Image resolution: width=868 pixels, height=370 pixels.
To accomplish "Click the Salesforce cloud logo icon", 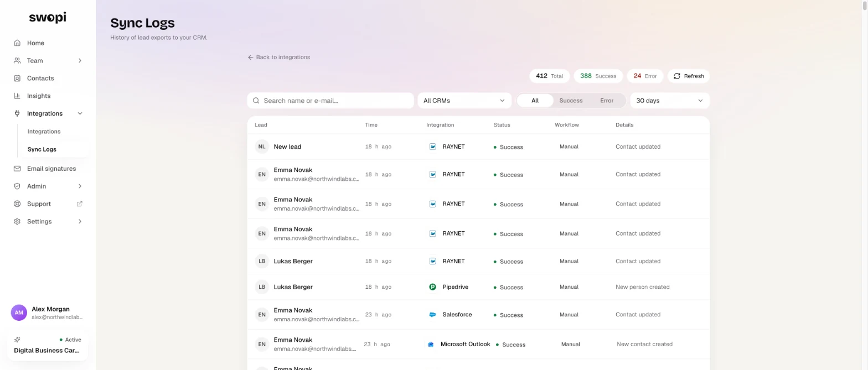I will point(433,315).
